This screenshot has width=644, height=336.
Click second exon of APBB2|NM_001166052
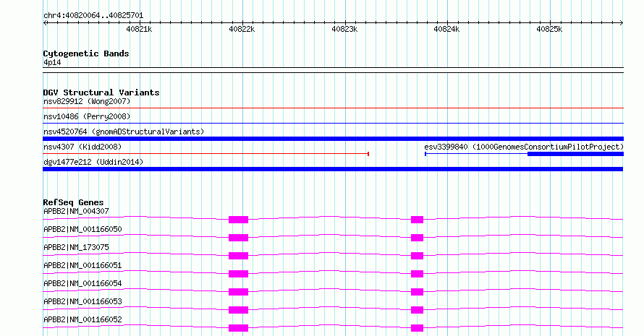point(417,328)
